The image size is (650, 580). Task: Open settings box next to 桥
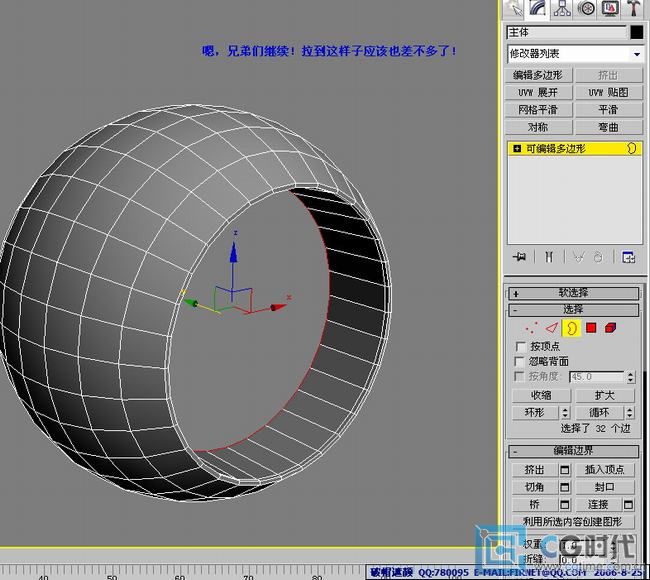[x=564, y=505]
